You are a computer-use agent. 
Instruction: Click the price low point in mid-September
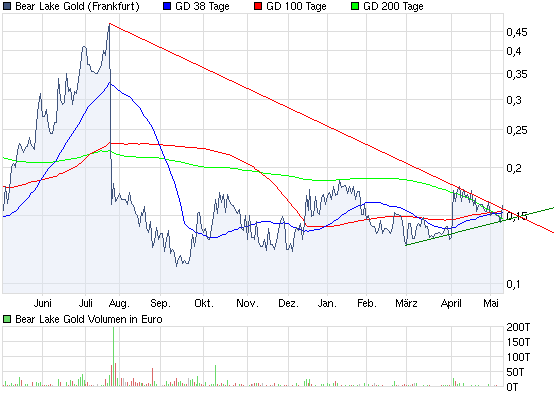(x=177, y=265)
